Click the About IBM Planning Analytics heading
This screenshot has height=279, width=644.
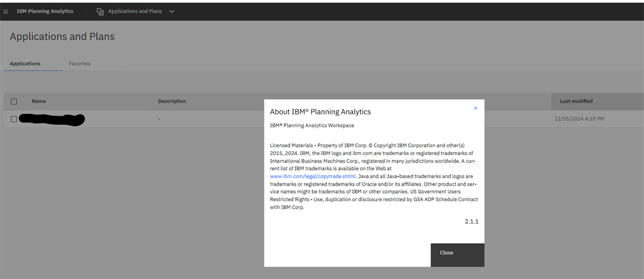[x=320, y=112]
